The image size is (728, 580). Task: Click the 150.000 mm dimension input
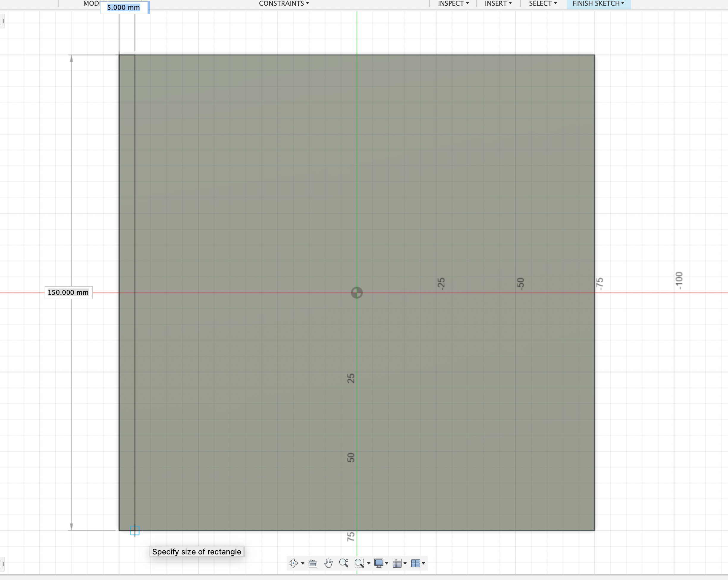[68, 293]
